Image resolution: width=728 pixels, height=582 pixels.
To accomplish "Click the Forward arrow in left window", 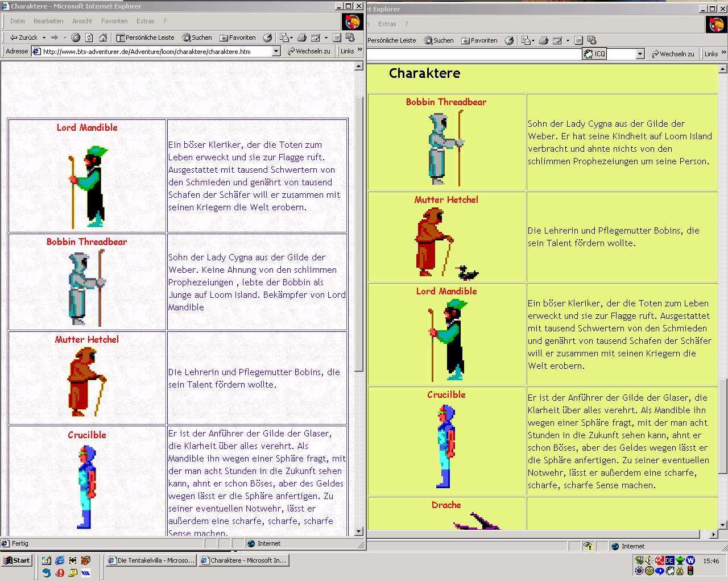I will pos(55,38).
